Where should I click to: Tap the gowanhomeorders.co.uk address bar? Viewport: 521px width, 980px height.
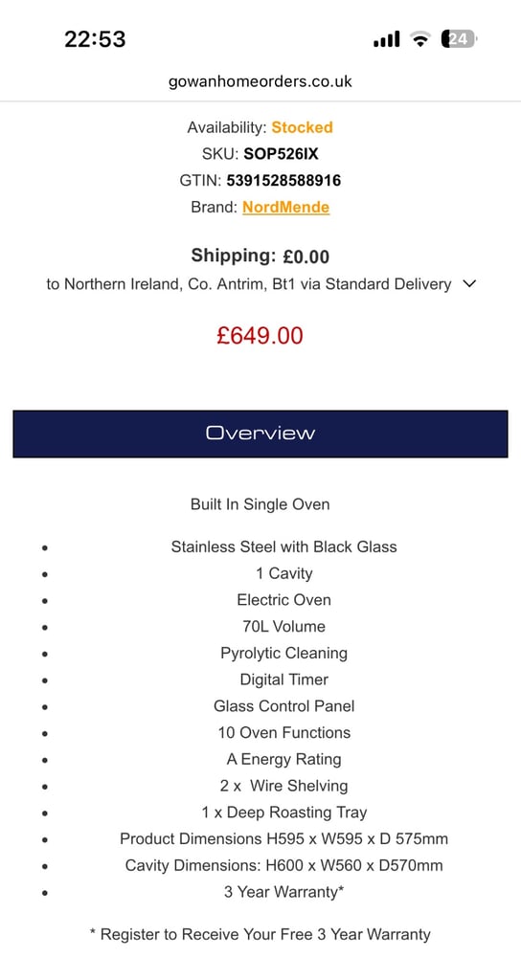(x=260, y=81)
